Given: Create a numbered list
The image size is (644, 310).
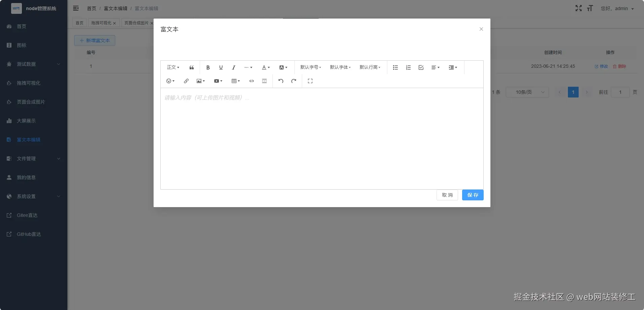Looking at the screenshot, I should [408, 67].
